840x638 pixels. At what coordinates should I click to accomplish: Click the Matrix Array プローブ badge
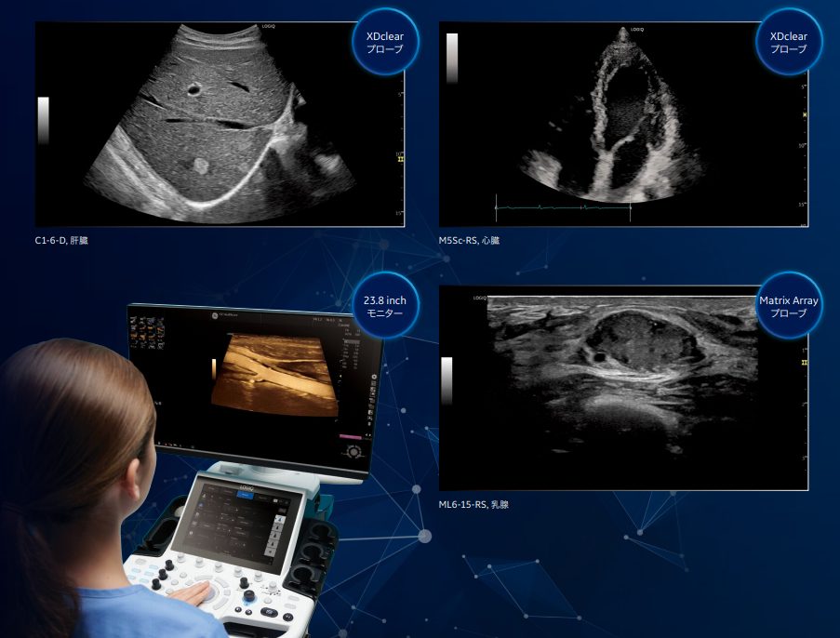pyautogui.click(x=788, y=307)
